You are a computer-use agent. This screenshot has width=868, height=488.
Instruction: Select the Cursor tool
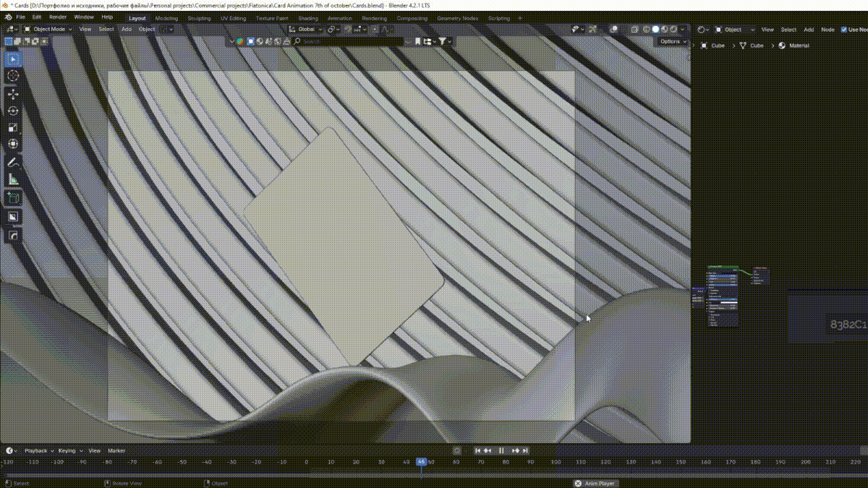click(13, 76)
